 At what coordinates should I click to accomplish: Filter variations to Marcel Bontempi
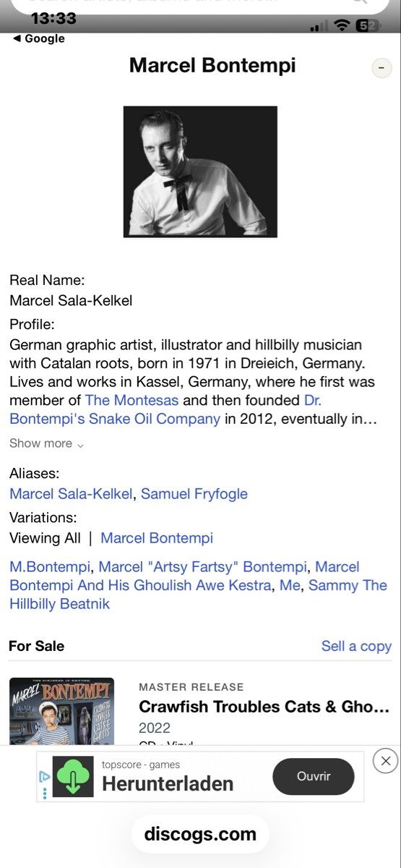coord(157,538)
